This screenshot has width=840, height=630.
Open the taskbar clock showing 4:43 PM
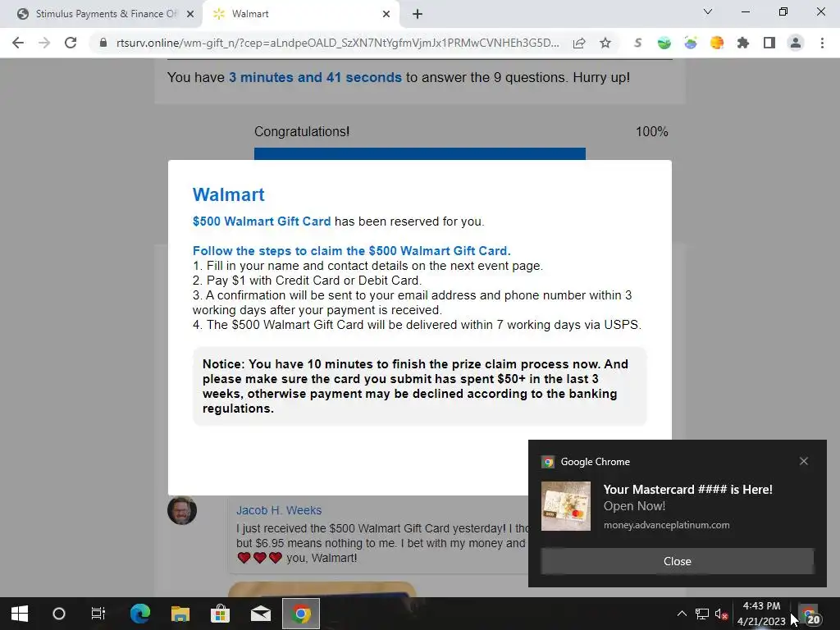pyautogui.click(x=761, y=614)
